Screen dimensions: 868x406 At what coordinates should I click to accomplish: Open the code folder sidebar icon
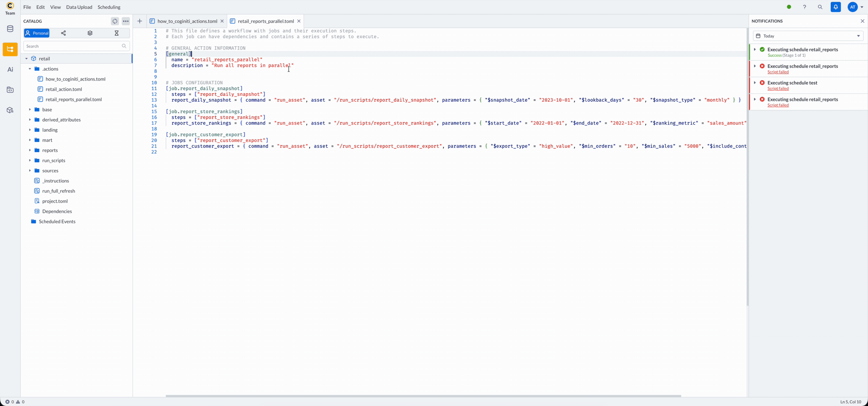point(10,90)
